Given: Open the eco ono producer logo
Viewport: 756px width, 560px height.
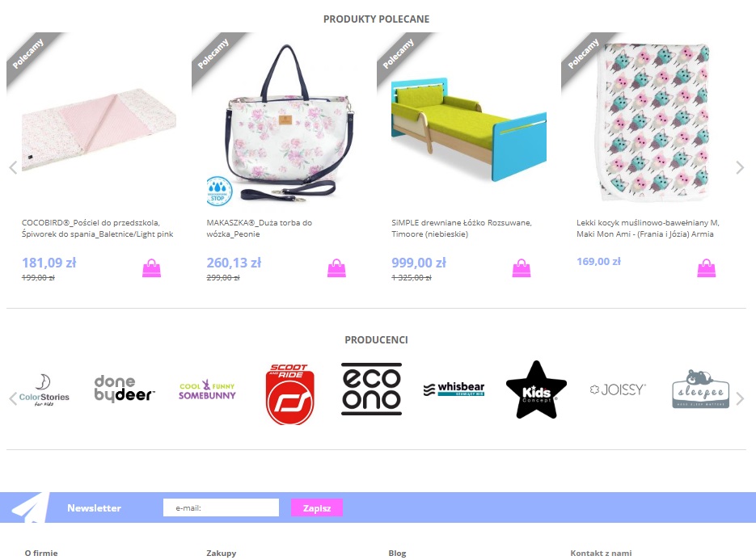Looking at the screenshot, I should 371,389.
